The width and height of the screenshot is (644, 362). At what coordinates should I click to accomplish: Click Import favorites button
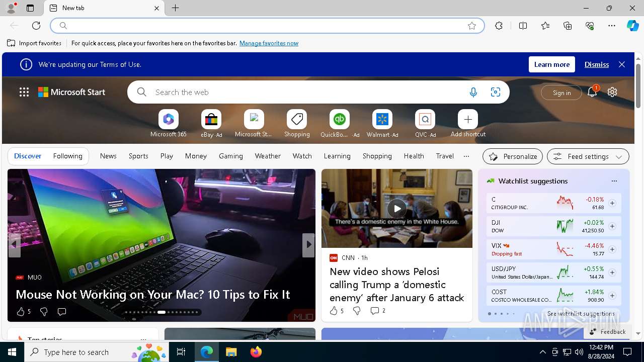pos(34,43)
